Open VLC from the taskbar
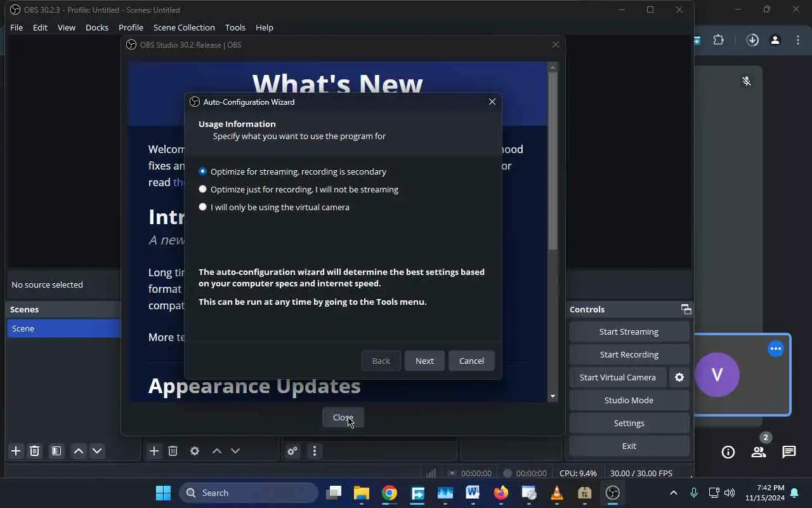 pos(557,493)
